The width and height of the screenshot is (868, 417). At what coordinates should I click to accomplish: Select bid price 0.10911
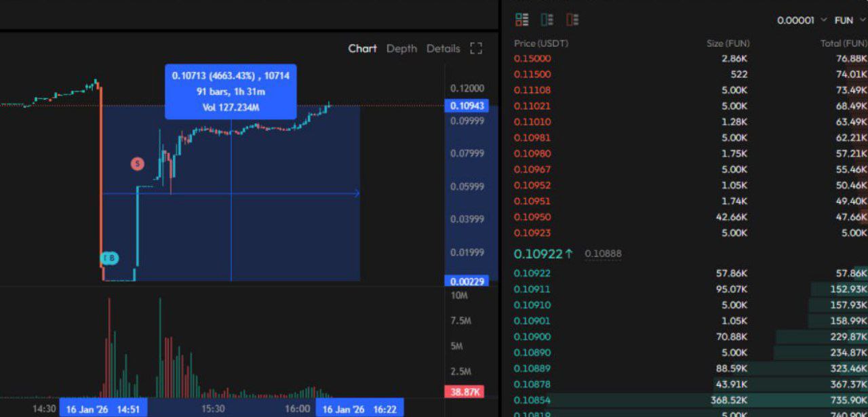coord(532,289)
